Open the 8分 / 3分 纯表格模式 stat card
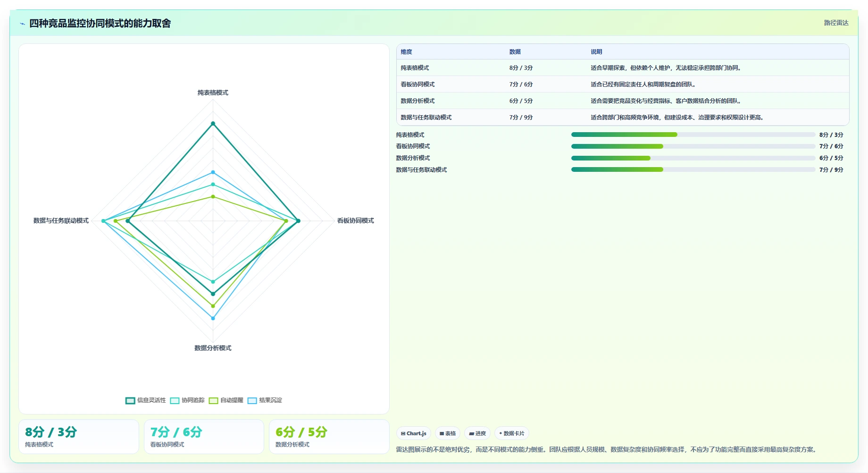The image size is (868, 473). tap(79, 437)
